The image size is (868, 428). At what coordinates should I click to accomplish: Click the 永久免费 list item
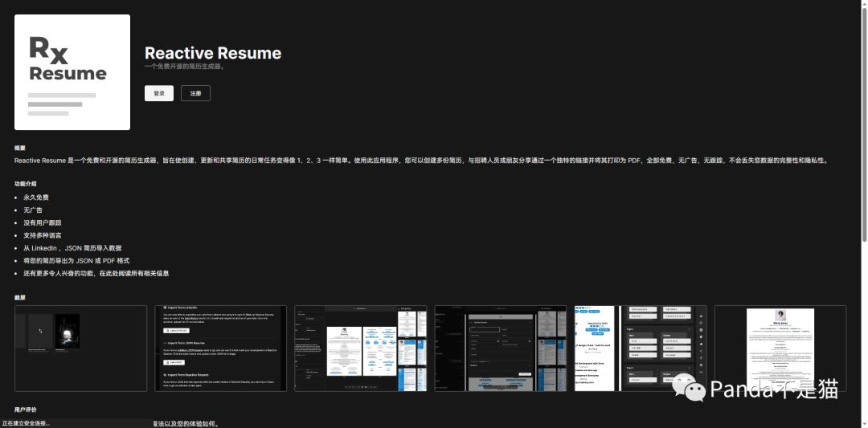pyautogui.click(x=36, y=198)
